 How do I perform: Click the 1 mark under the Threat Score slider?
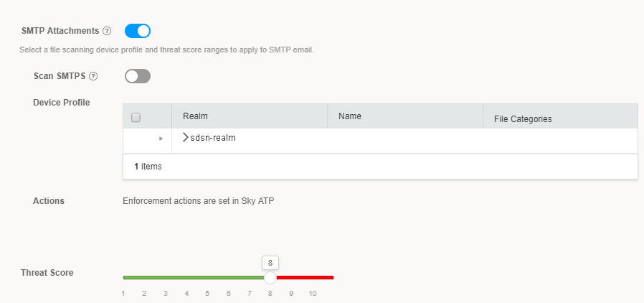[123, 294]
